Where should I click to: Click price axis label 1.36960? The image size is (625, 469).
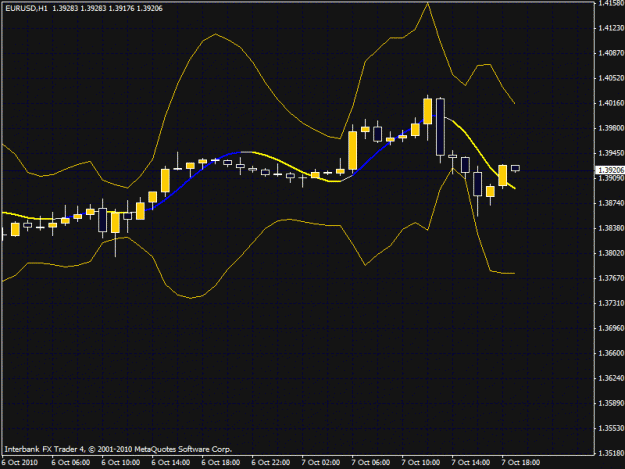611,328
